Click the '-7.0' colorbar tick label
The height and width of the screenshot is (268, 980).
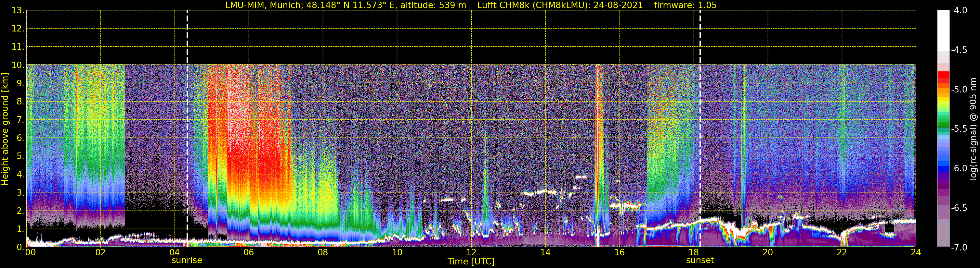pyautogui.click(x=959, y=248)
